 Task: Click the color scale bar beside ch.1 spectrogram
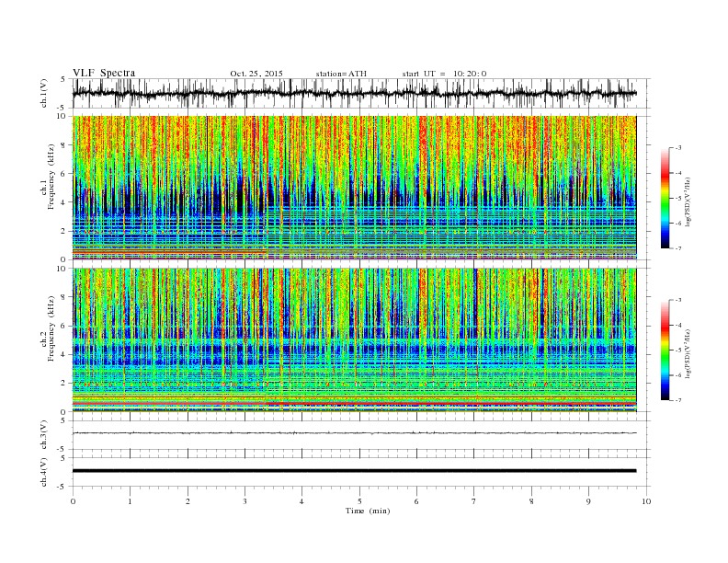(665, 199)
